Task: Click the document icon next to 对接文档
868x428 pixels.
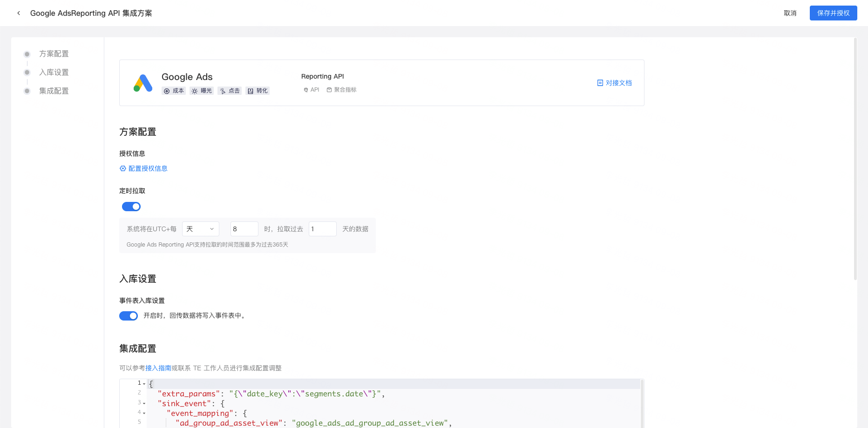Action: 600,82
